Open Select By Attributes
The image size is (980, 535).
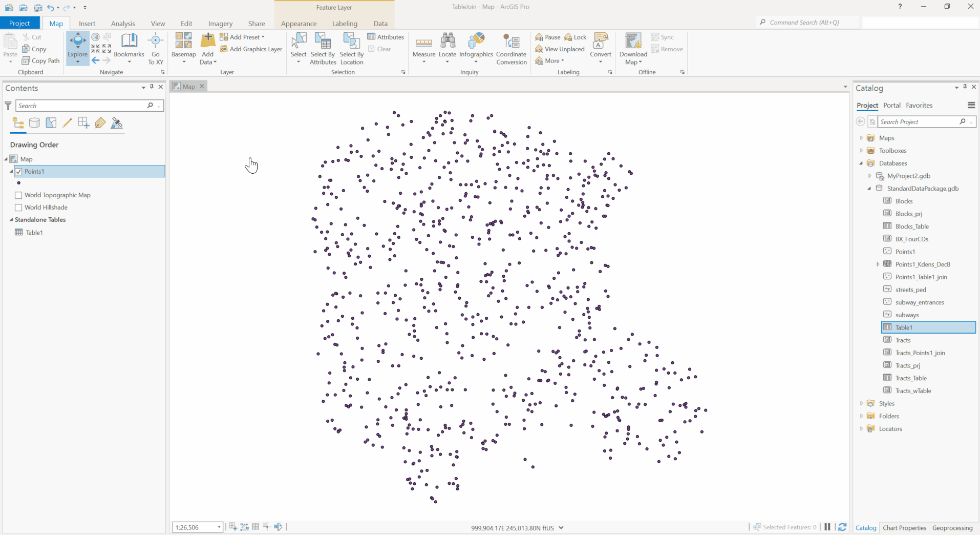[x=323, y=48]
